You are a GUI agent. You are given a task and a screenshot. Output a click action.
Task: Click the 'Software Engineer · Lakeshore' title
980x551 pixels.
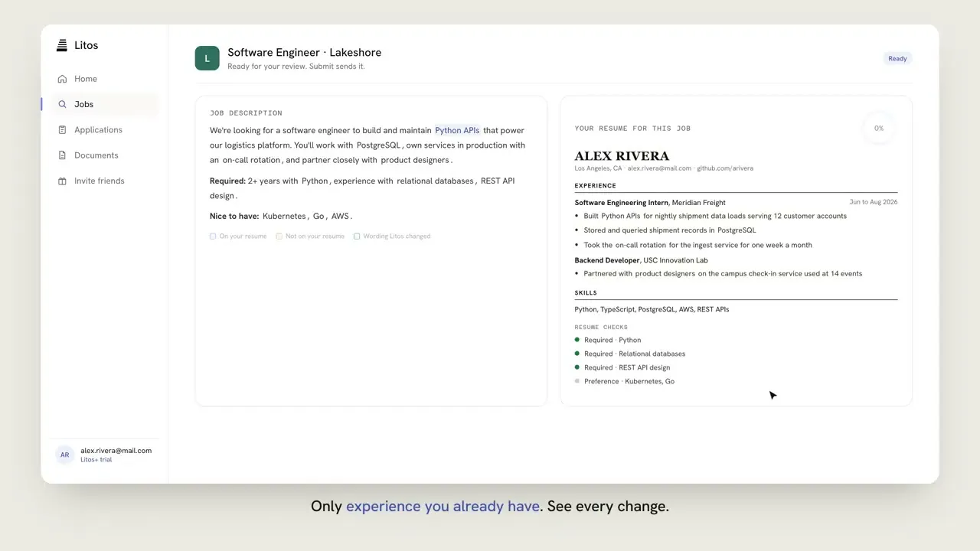coord(304,52)
